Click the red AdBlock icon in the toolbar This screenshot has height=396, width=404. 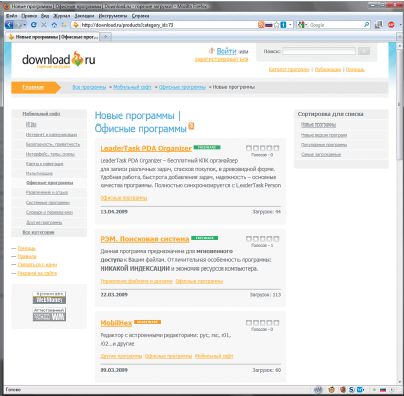(x=391, y=25)
